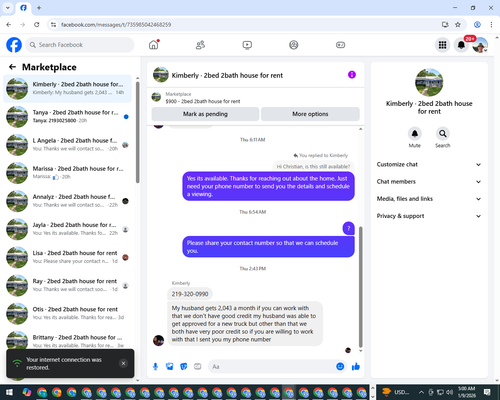Bookmark this page with star icon
The width and height of the screenshot is (500, 400).
pyautogui.click(x=458, y=25)
